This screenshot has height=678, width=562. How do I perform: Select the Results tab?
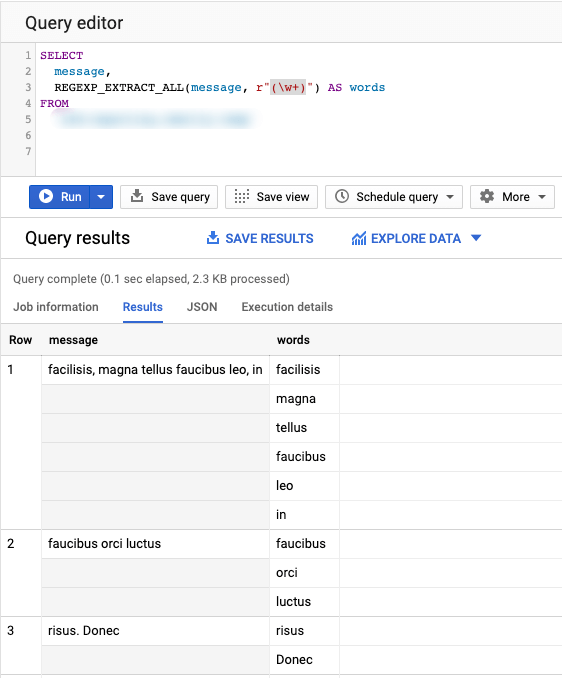pos(143,307)
